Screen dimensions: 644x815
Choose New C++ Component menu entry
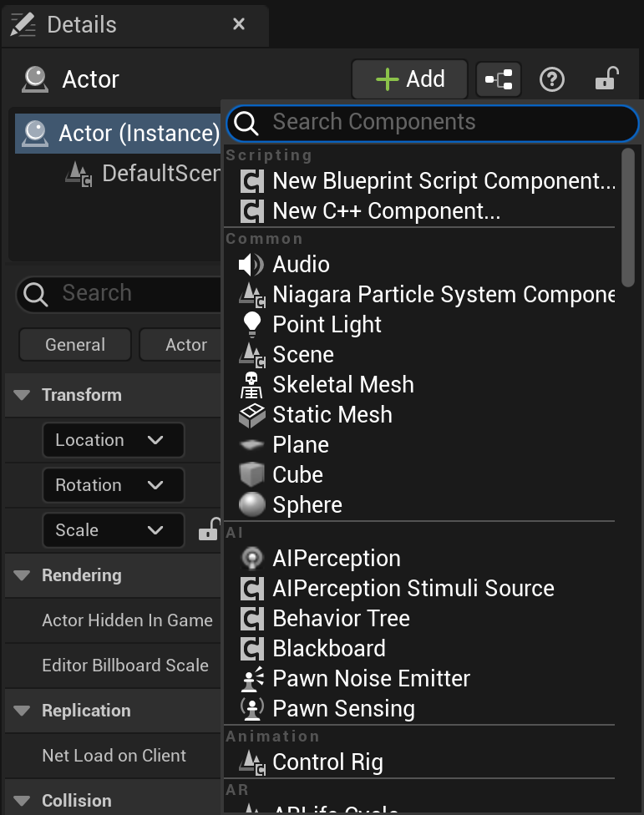[386, 211]
